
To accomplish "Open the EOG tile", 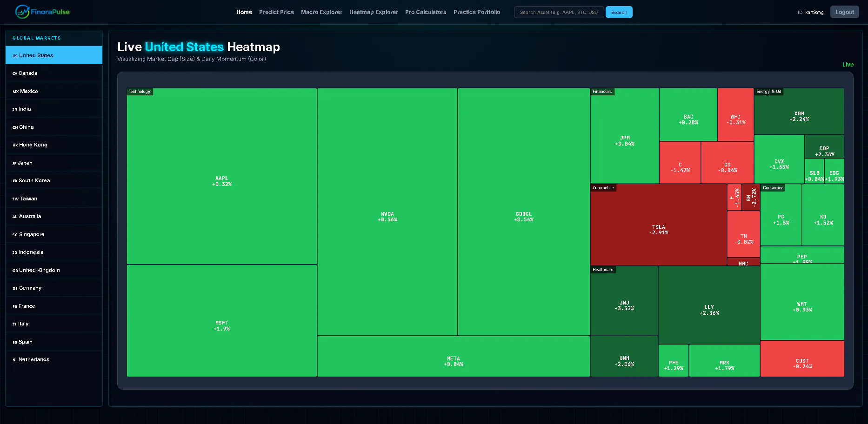I will click(835, 171).
